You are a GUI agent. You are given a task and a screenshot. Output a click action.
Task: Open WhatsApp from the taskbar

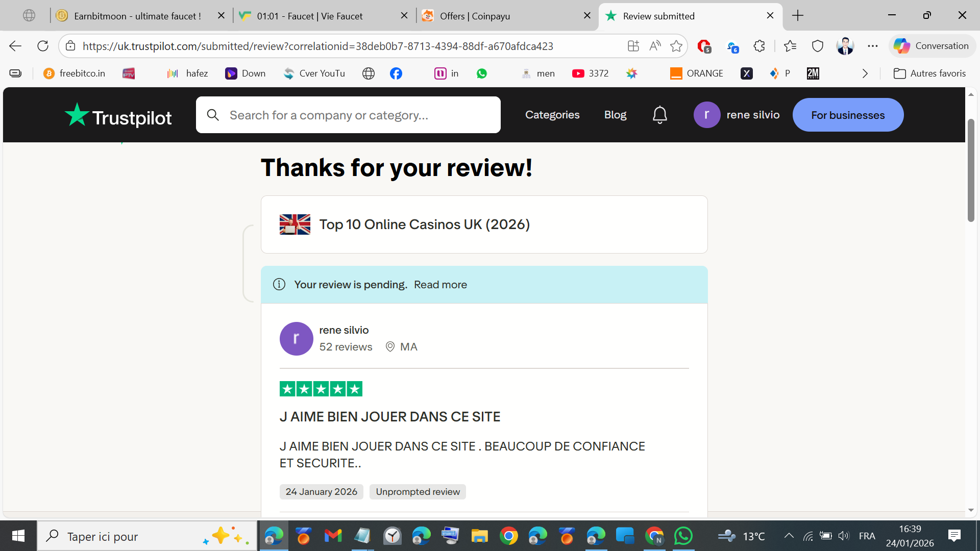tap(683, 536)
